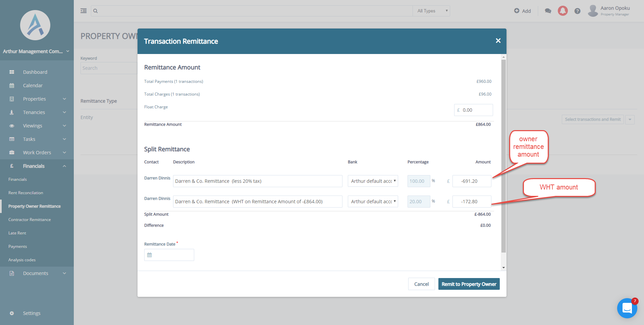
Task: Click the WHT on Remittance description field
Action: [258, 202]
